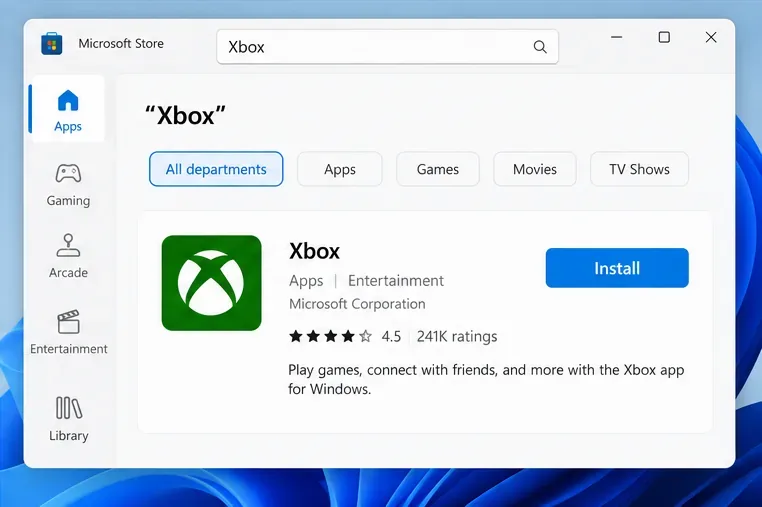
Task: Click the Microsoft Store title text
Action: pyautogui.click(x=121, y=44)
